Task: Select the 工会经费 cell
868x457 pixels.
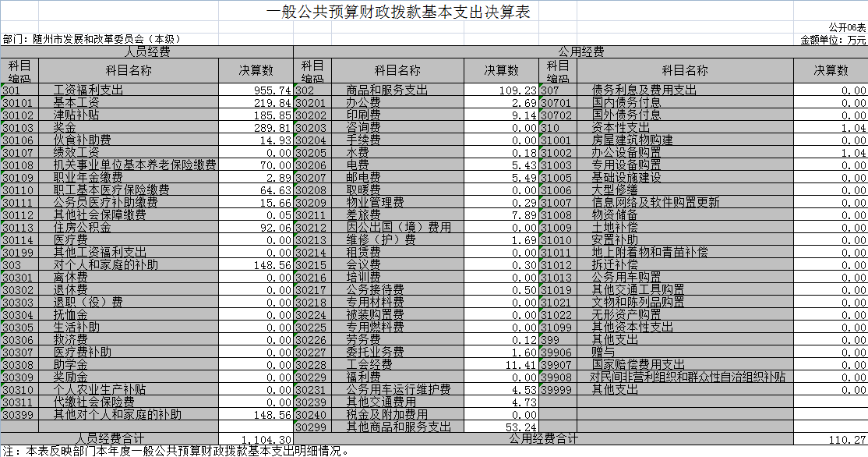Action: (369, 365)
